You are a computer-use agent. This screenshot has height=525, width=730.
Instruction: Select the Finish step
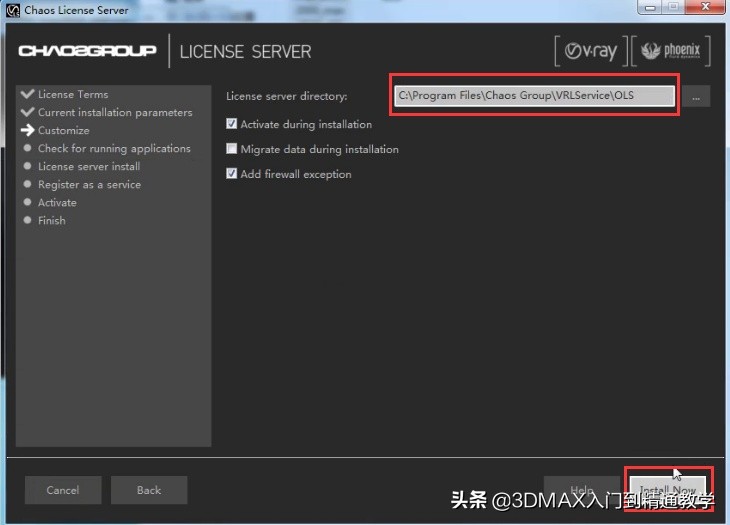[x=52, y=221]
